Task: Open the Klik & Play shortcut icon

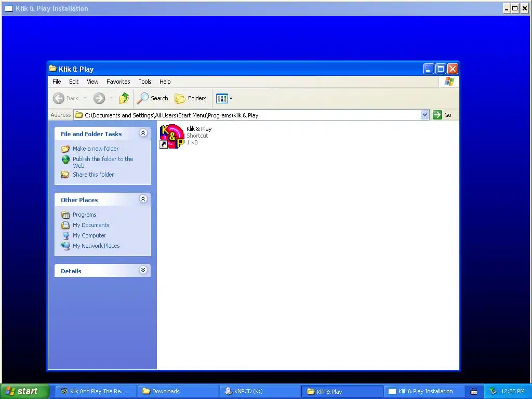Action: click(171, 136)
